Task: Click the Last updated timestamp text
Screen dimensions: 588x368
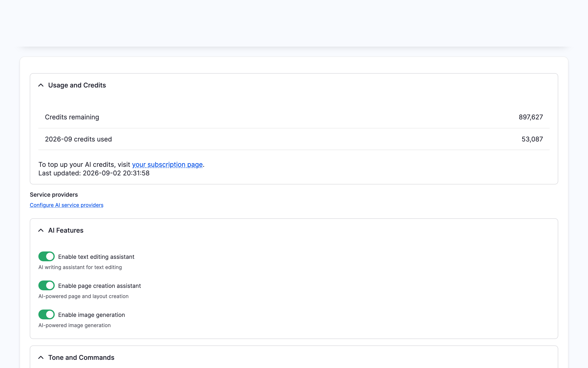Action: click(x=94, y=173)
